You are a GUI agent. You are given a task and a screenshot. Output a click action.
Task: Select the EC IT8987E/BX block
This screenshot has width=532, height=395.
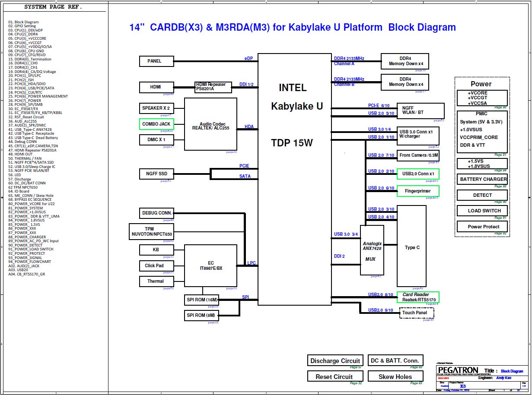(210, 266)
